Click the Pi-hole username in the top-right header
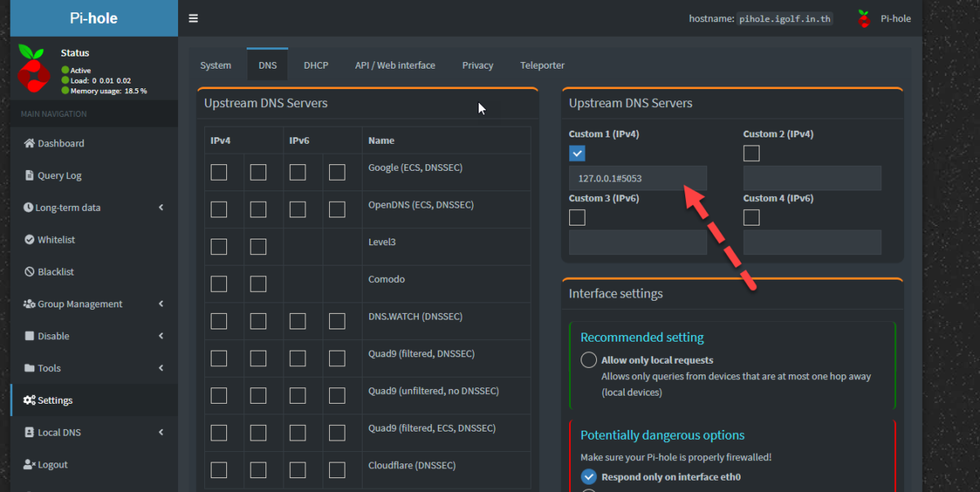980x492 pixels. [x=895, y=19]
